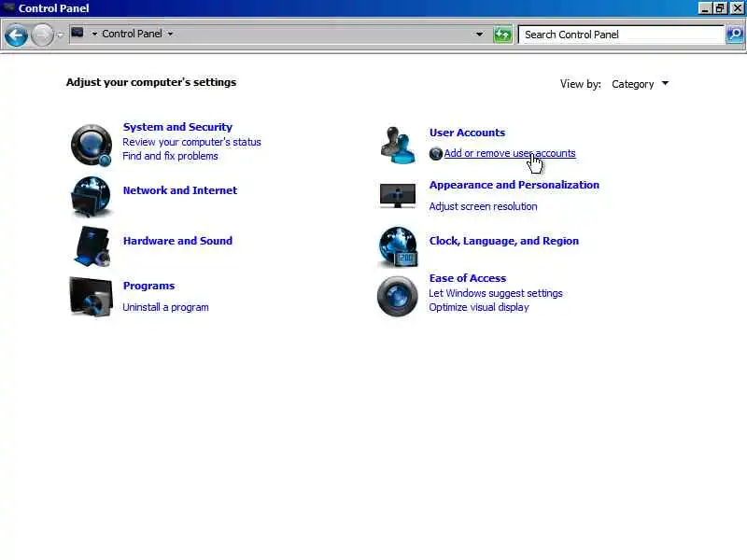Open the address bar history dropdown
Viewport: 747px width, 560px height.
[x=479, y=35]
